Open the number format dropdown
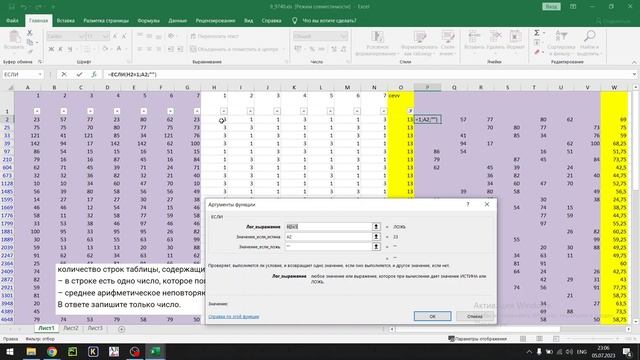 (343, 36)
